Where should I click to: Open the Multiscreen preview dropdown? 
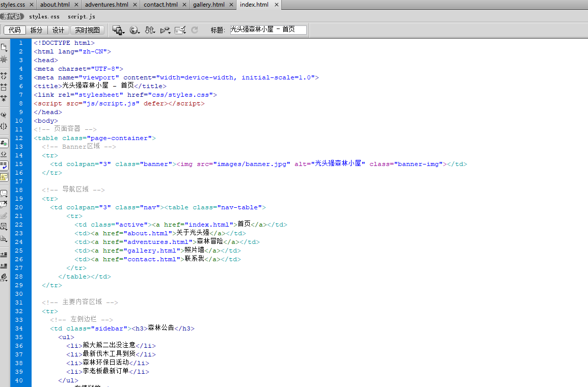point(119,30)
